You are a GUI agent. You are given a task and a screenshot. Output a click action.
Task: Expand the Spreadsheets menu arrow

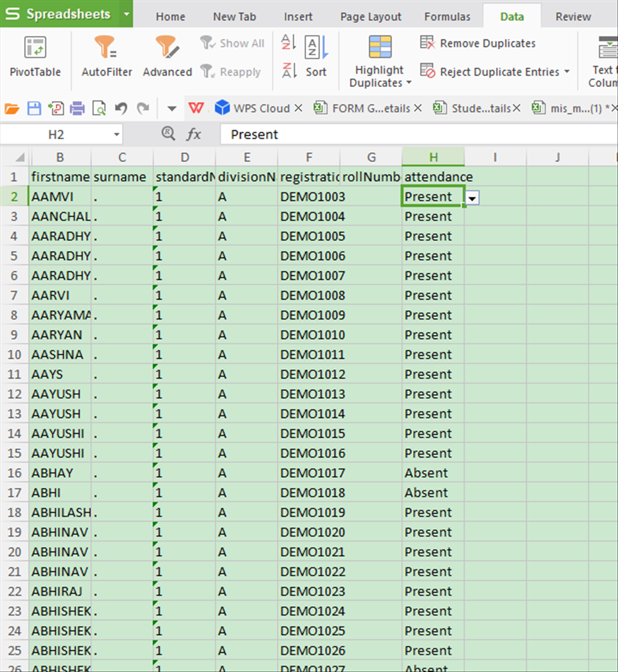pos(126,14)
